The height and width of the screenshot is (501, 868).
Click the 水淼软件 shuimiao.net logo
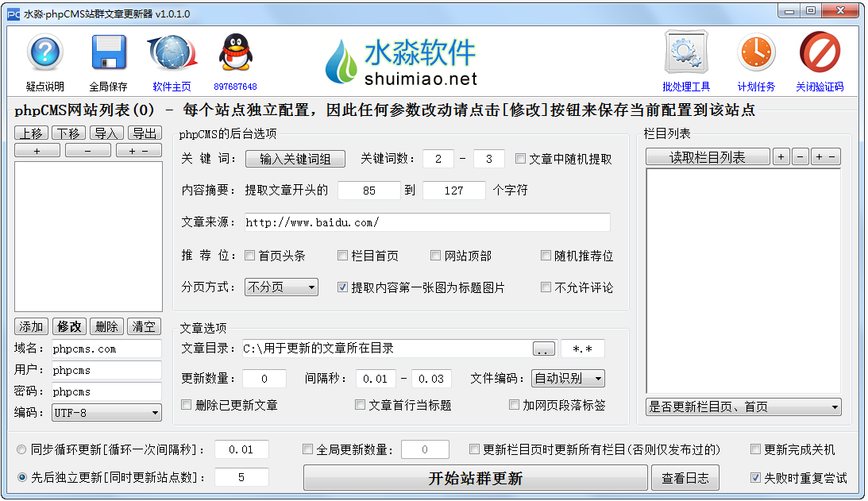tap(402, 61)
